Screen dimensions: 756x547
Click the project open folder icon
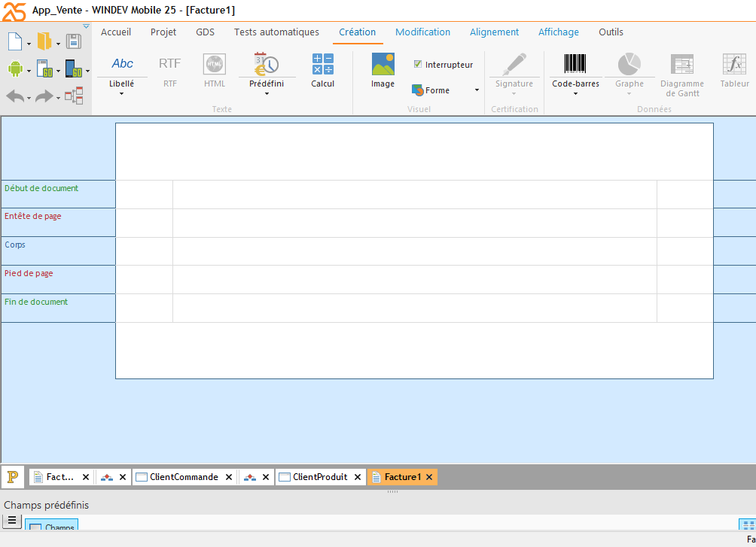(x=44, y=41)
